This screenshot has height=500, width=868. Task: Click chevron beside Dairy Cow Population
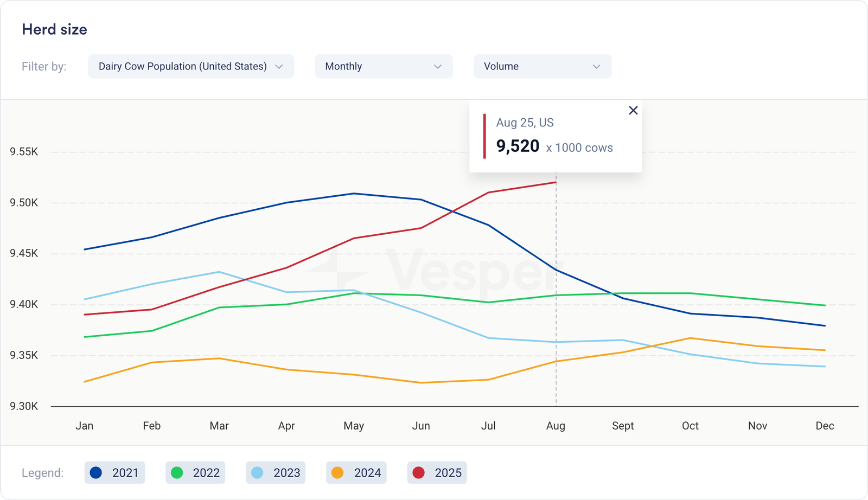coord(279,67)
